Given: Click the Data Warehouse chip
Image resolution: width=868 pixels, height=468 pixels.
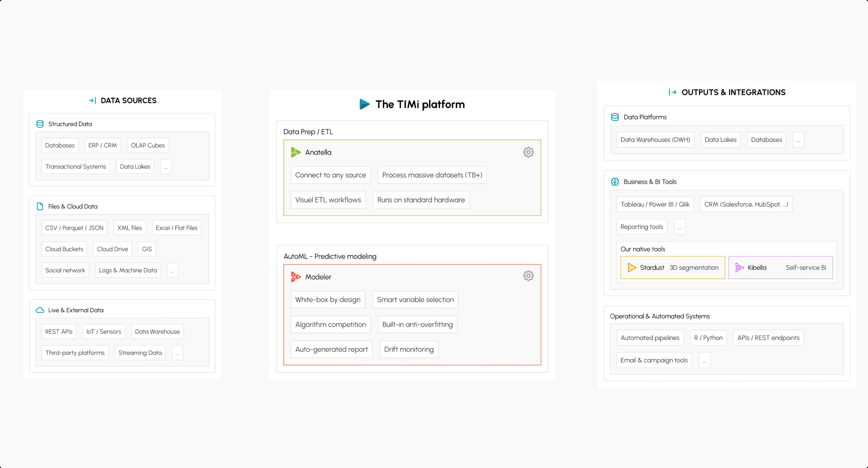Looking at the screenshot, I should coord(157,331).
